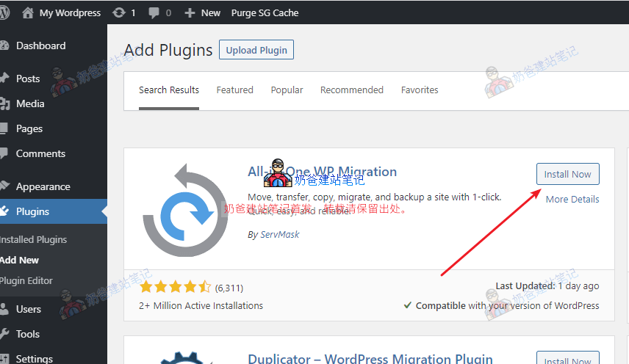Open the My Wordpress home icon
This screenshot has height=364, width=629.
(x=28, y=12)
